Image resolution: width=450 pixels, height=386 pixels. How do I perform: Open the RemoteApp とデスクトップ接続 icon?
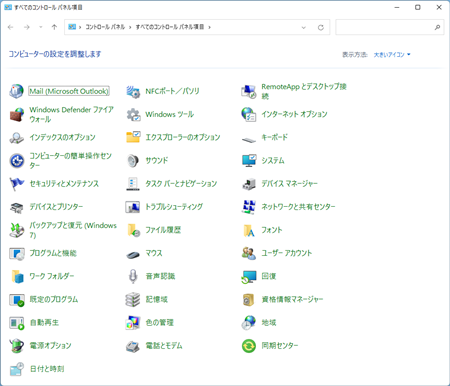coord(249,91)
